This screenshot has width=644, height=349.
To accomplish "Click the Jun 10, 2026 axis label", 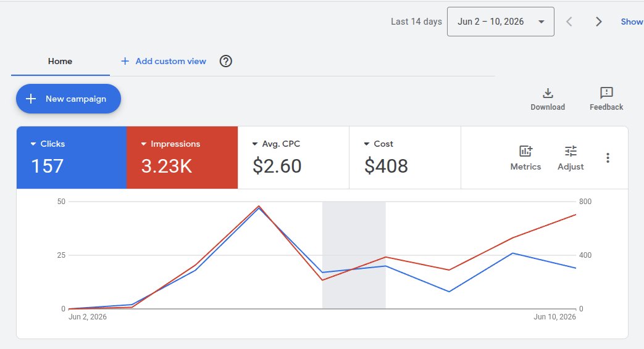I will [x=554, y=316].
